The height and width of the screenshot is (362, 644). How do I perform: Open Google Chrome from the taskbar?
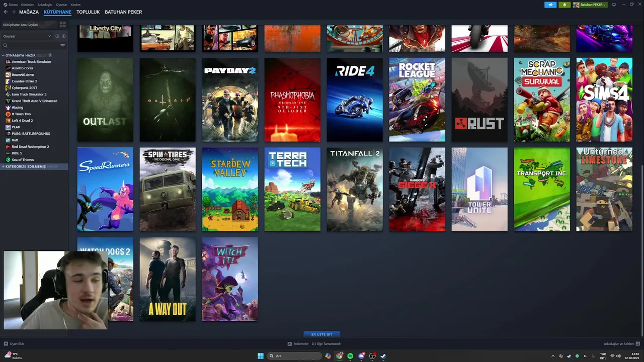tap(340, 356)
